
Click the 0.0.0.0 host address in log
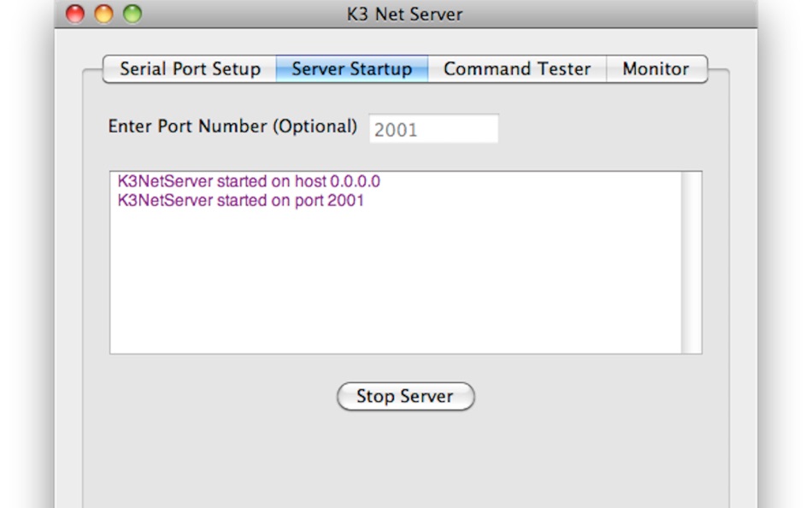[x=356, y=181]
